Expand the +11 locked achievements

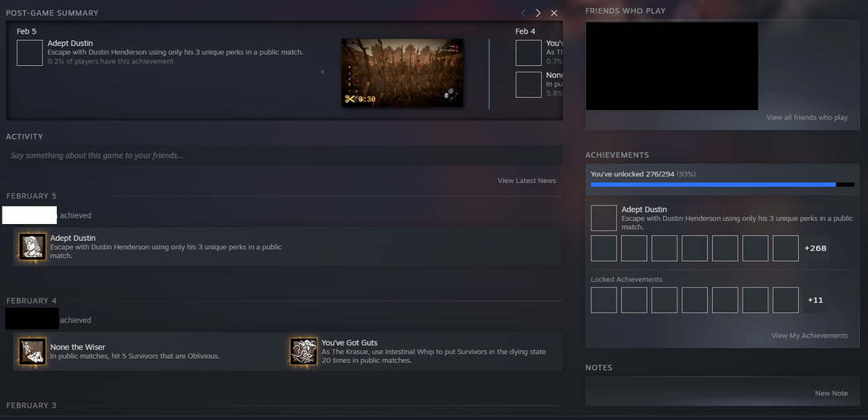pos(815,300)
